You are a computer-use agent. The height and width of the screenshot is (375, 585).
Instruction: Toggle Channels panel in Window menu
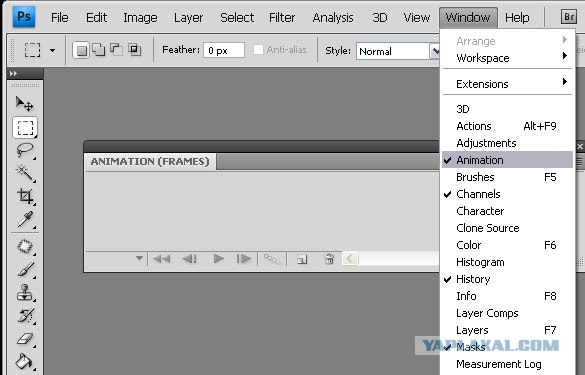coord(507,194)
